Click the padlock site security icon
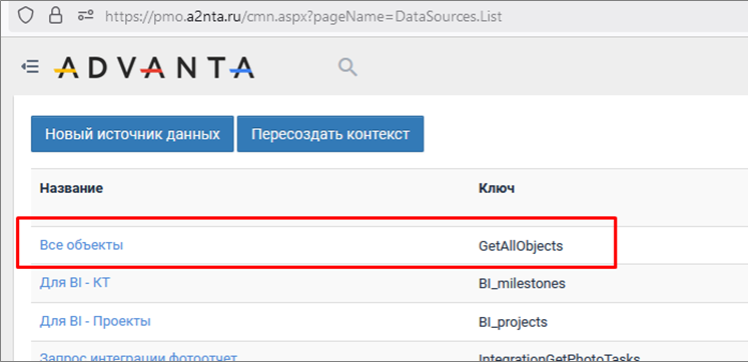Screen dimensions: 748x362 pos(56,16)
